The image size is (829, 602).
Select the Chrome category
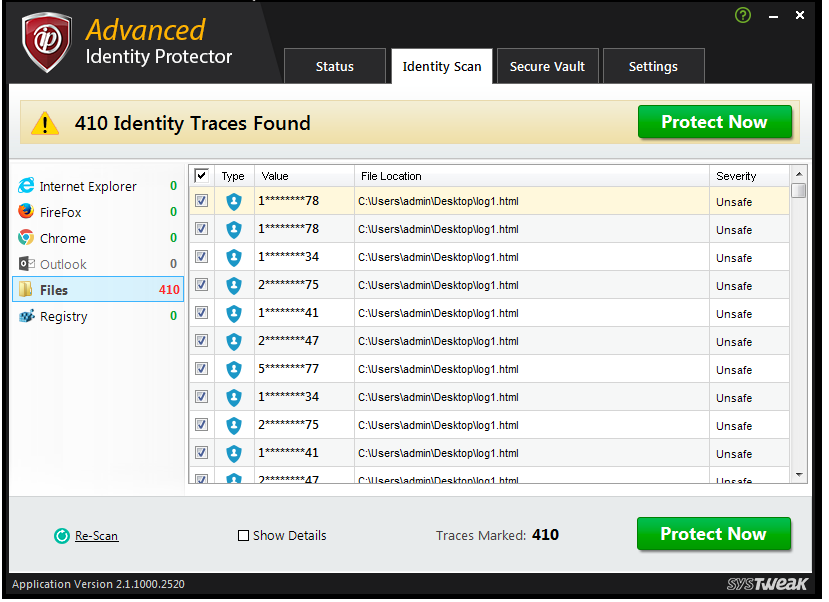click(x=98, y=238)
